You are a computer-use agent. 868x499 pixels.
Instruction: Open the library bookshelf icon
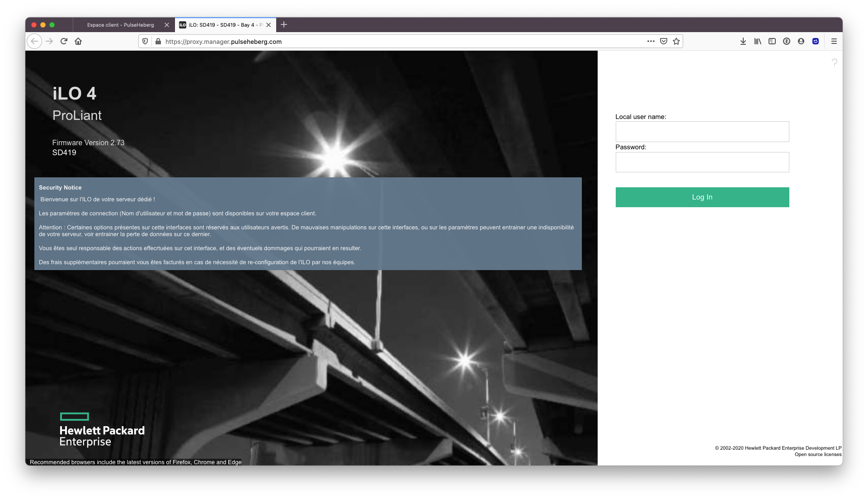tap(758, 41)
